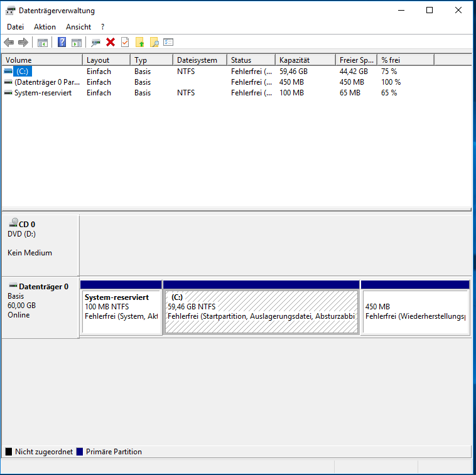Select the 450 MB recovery partition block
Viewport: 476px width, 475px height.
point(415,307)
